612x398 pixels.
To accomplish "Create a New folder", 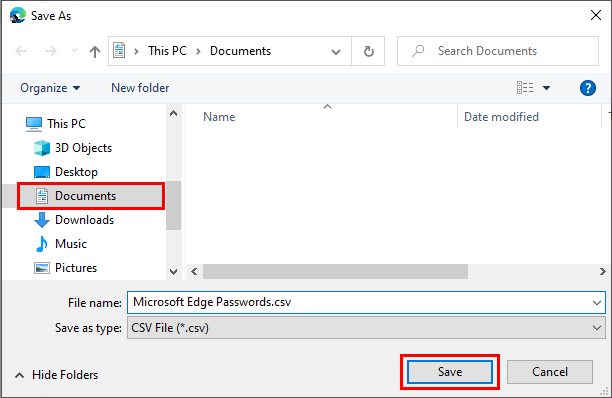I will [x=140, y=88].
